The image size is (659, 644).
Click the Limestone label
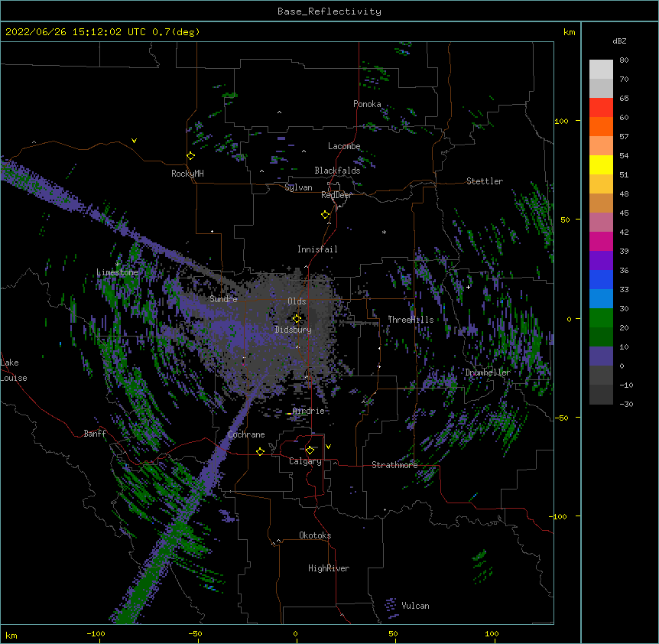pyautogui.click(x=117, y=272)
